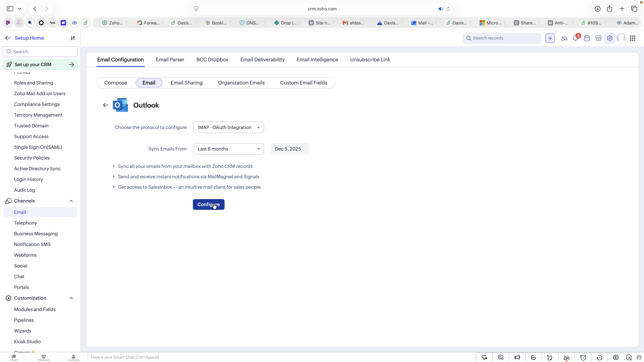Switch to Unsubscribe Link tab
The image size is (644, 362).
pos(370,59)
